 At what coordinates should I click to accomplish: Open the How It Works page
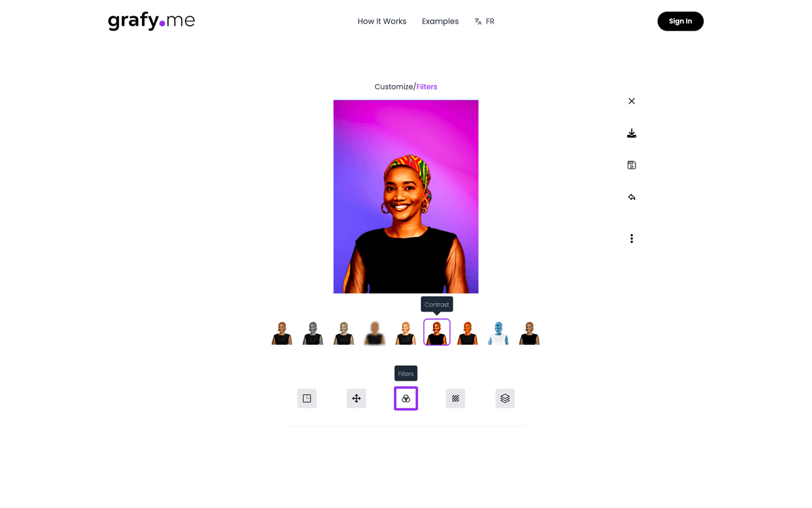382,22
